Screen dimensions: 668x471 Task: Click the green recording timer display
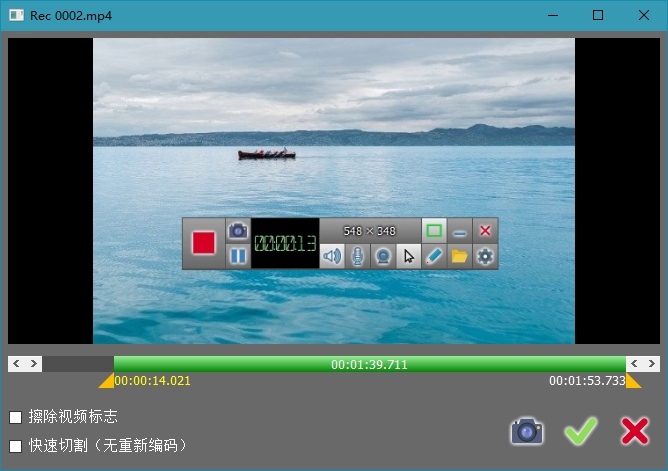(285, 243)
